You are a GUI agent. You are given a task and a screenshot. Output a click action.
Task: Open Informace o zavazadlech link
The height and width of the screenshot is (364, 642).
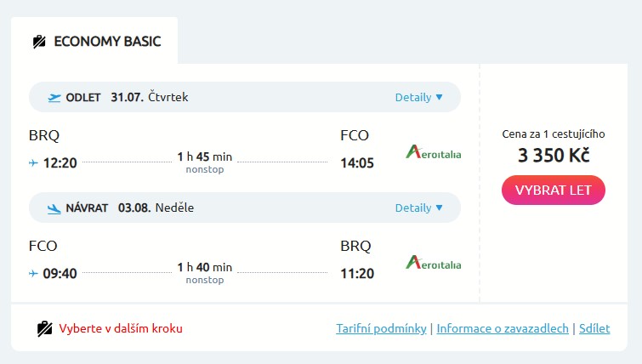503,328
